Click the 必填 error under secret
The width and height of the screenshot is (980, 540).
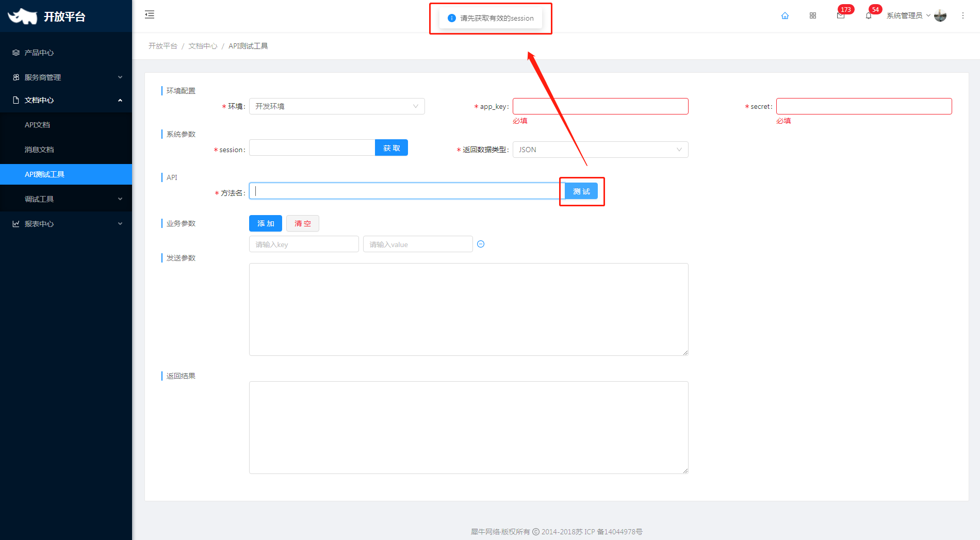coord(783,121)
